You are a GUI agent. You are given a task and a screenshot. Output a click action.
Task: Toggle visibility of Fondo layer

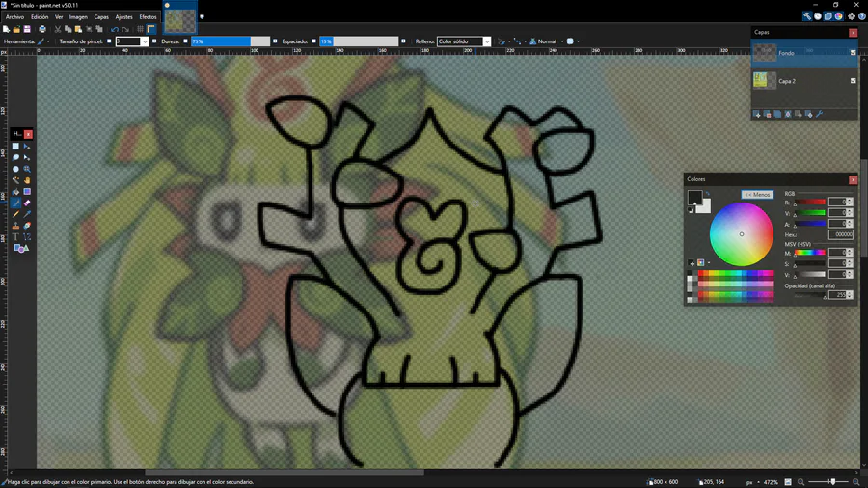click(x=854, y=53)
